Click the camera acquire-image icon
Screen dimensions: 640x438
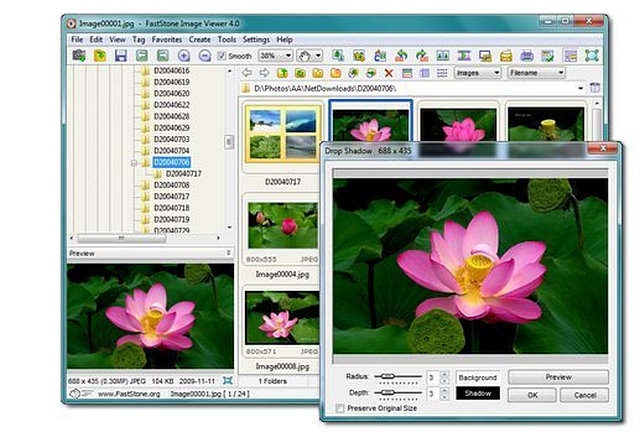[x=79, y=55]
